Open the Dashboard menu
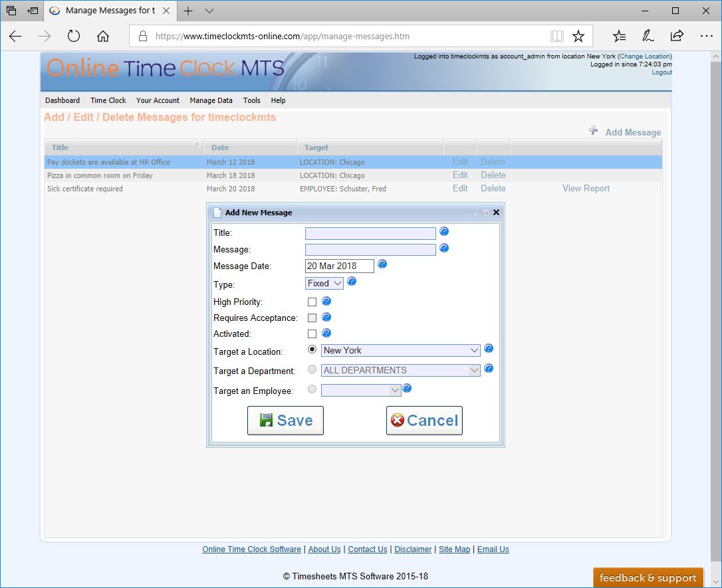The height and width of the screenshot is (588, 722). [62, 100]
